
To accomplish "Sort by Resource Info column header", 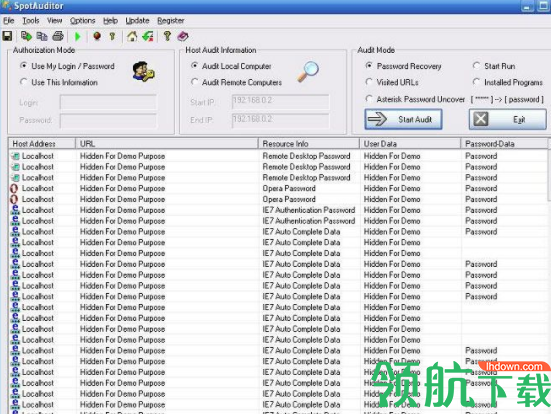I will 309,143.
